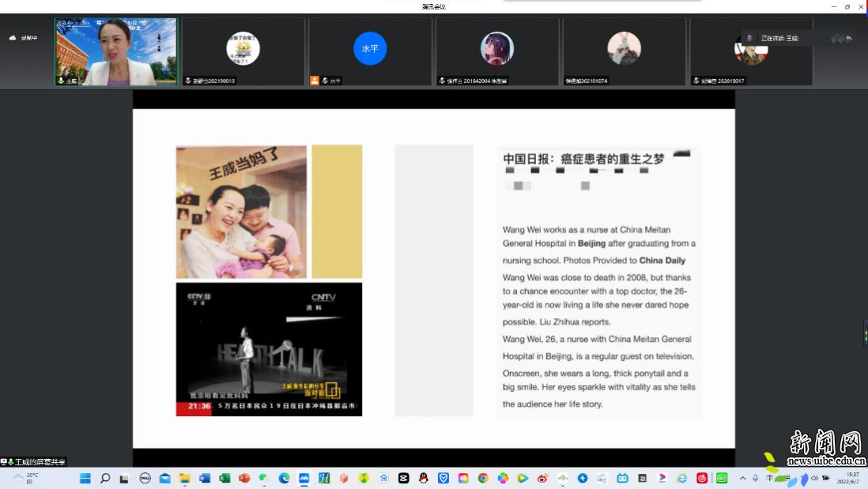868x489 pixels.
Task: Switch the Chinese input method indicator
Action: [769, 478]
